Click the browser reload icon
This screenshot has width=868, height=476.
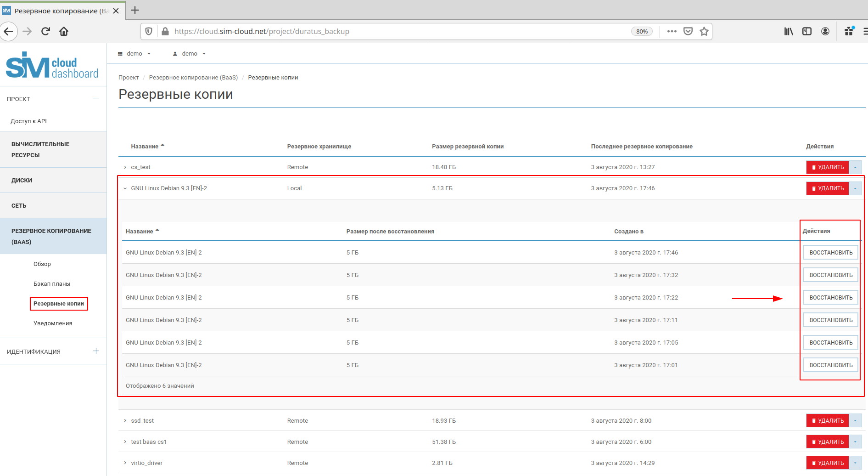tap(45, 31)
